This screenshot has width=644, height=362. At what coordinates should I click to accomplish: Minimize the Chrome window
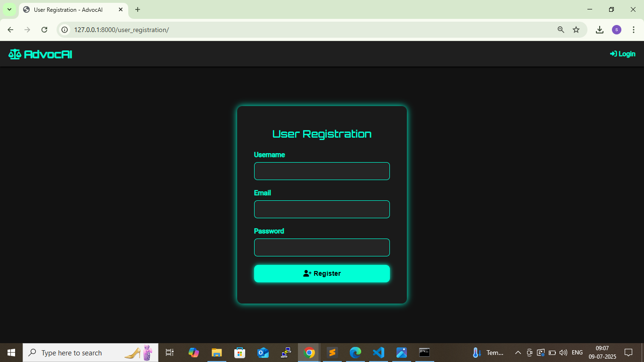click(590, 9)
